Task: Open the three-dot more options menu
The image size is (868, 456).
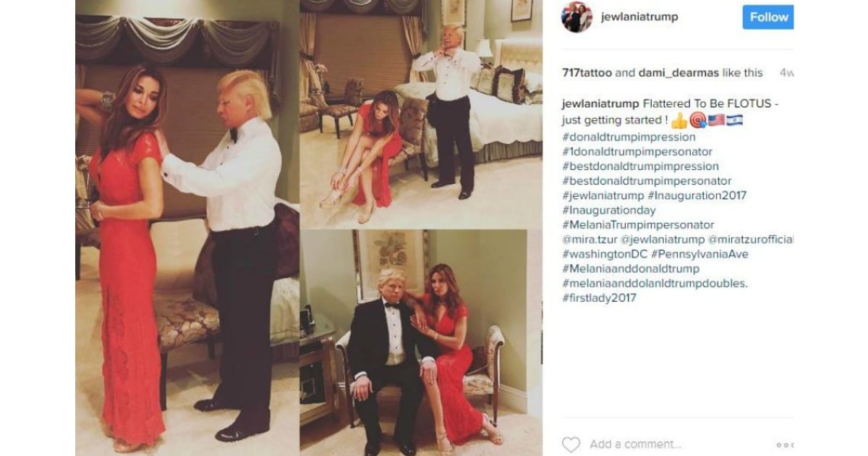Action: pyautogui.click(x=785, y=445)
